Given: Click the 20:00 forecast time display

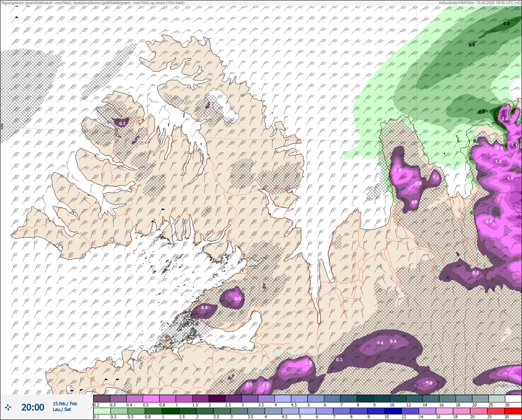Looking at the screenshot, I should pyautogui.click(x=33, y=407).
